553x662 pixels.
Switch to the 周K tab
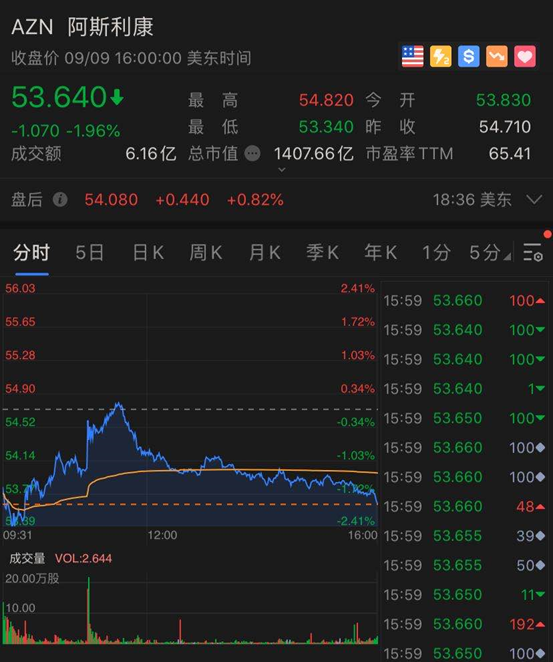point(206,252)
